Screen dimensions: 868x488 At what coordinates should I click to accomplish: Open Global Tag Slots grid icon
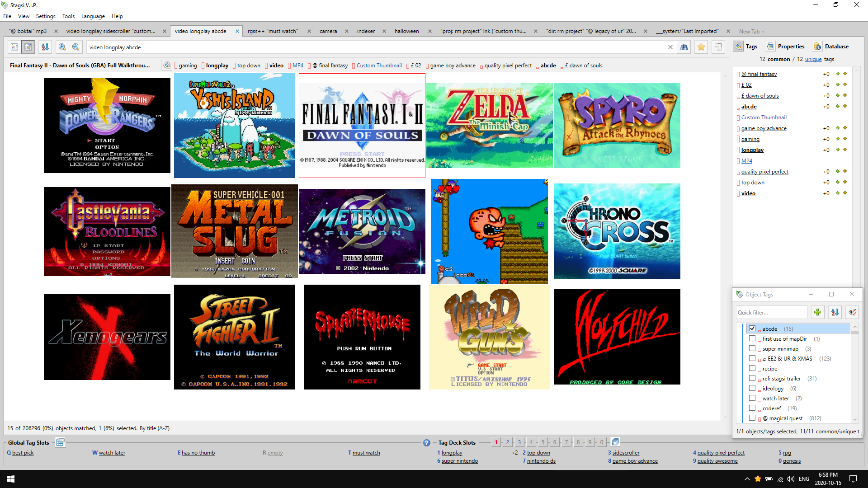click(60, 442)
